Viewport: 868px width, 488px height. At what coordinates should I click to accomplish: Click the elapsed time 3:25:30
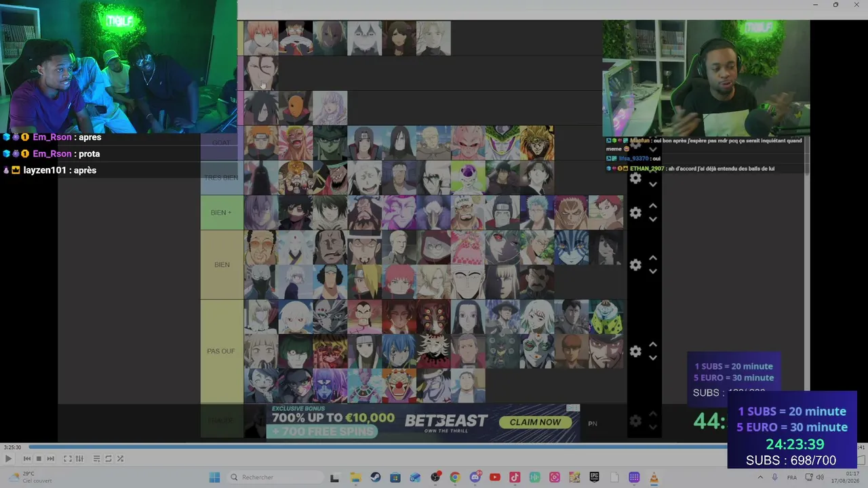click(x=12, y=447)
